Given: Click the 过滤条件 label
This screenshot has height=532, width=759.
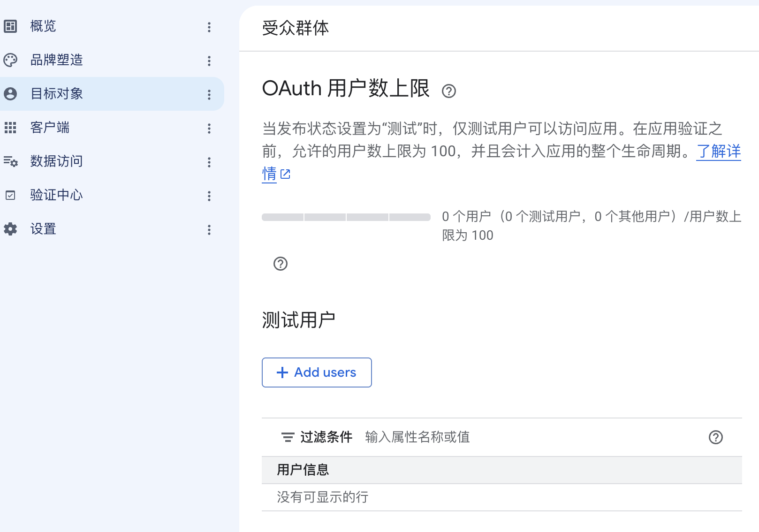Looking at the screenshot, I should 326,437.
